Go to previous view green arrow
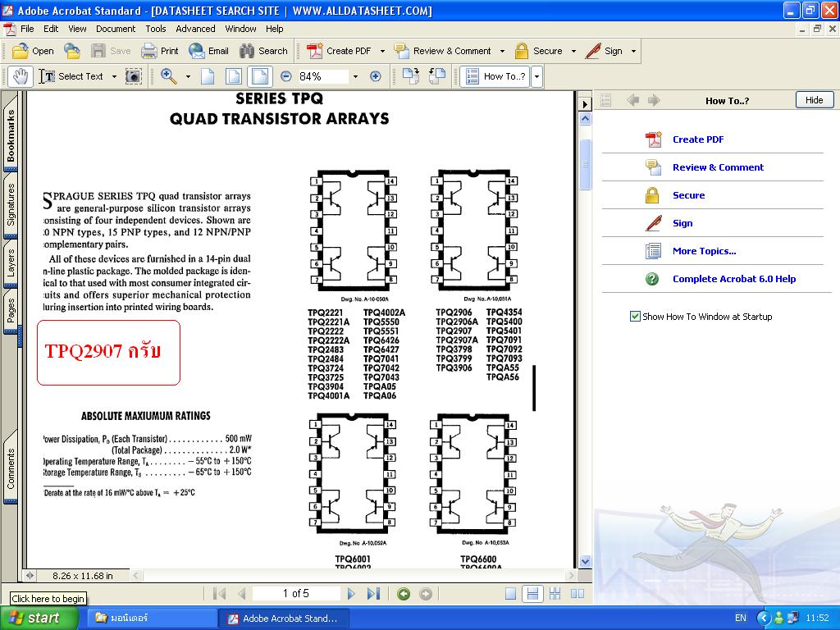Screen dimensions: 840x630 coord(404,594)
